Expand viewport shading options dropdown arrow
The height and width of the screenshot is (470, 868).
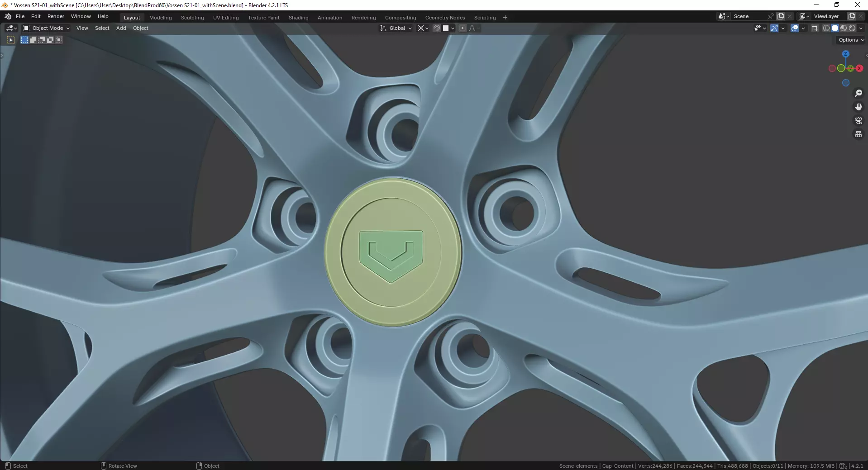[x=861, y=28]
